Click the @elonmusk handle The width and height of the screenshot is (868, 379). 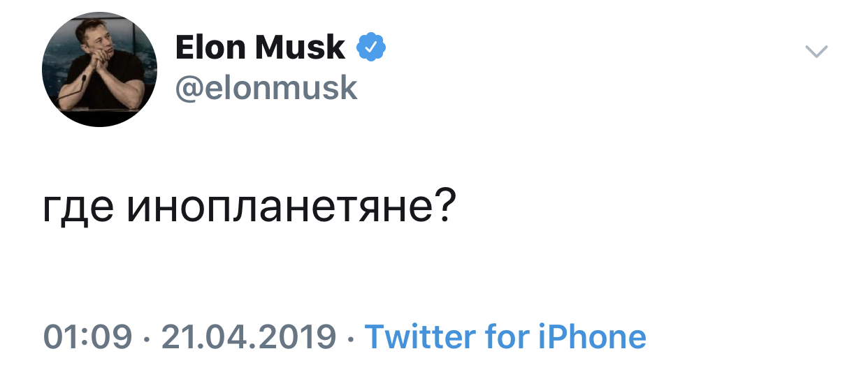266,88
